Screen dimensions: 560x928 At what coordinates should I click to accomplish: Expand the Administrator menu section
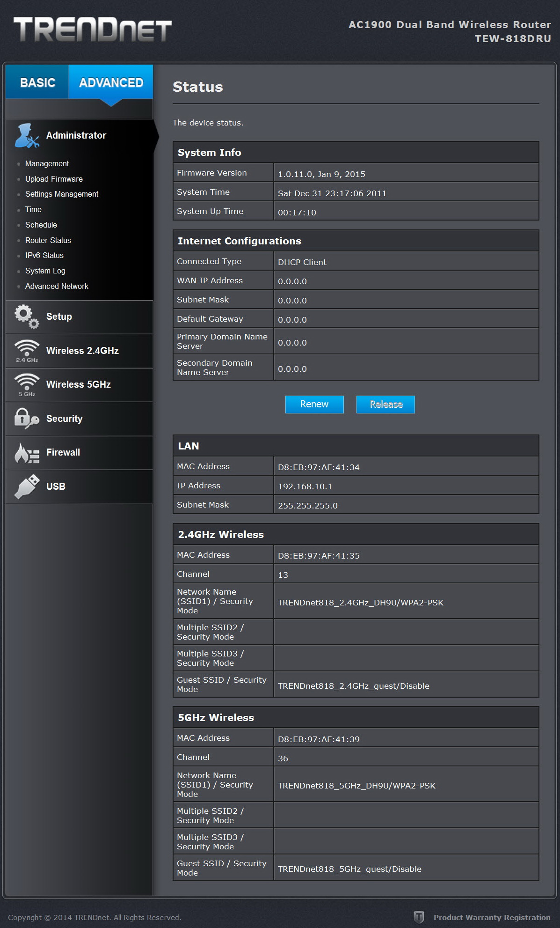point(79,135)
